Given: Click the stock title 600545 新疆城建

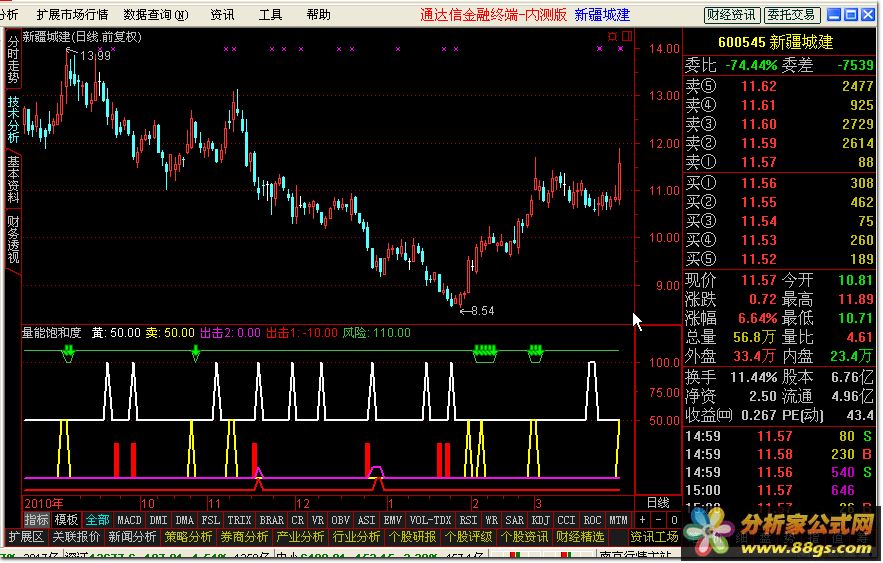Looking at the screenshot, I should (x=775, y=42).
